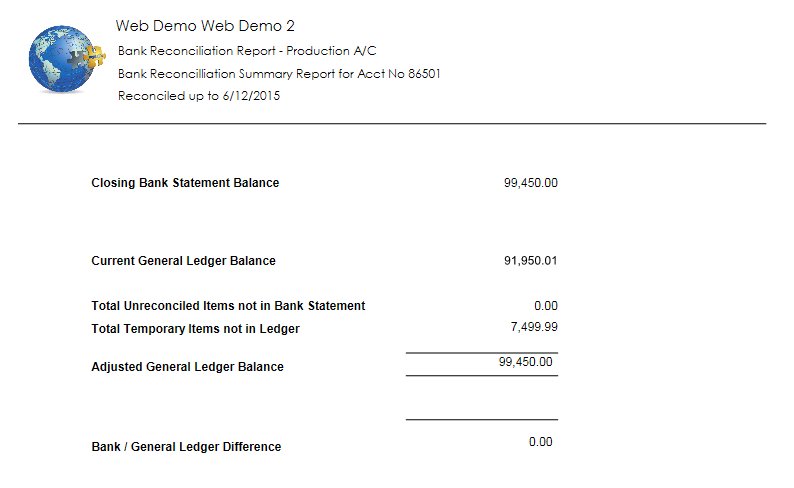
Task: Click the temporary items amount 7,499.99
Action: [x=534, y=327]
